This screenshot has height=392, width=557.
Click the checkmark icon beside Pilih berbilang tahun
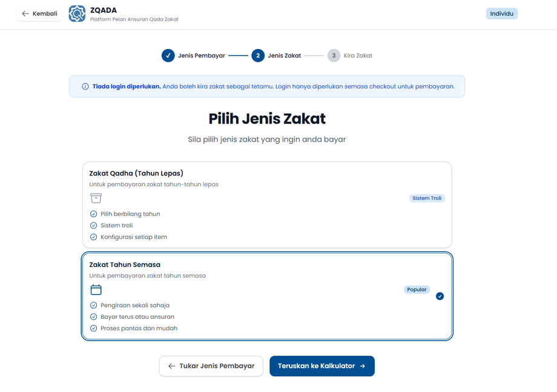click(x=93, y=214)
